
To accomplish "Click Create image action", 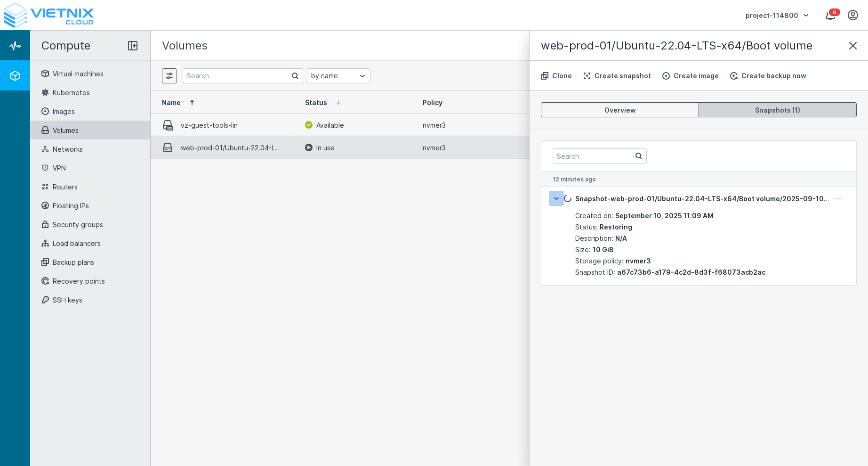I will [690, 76].
